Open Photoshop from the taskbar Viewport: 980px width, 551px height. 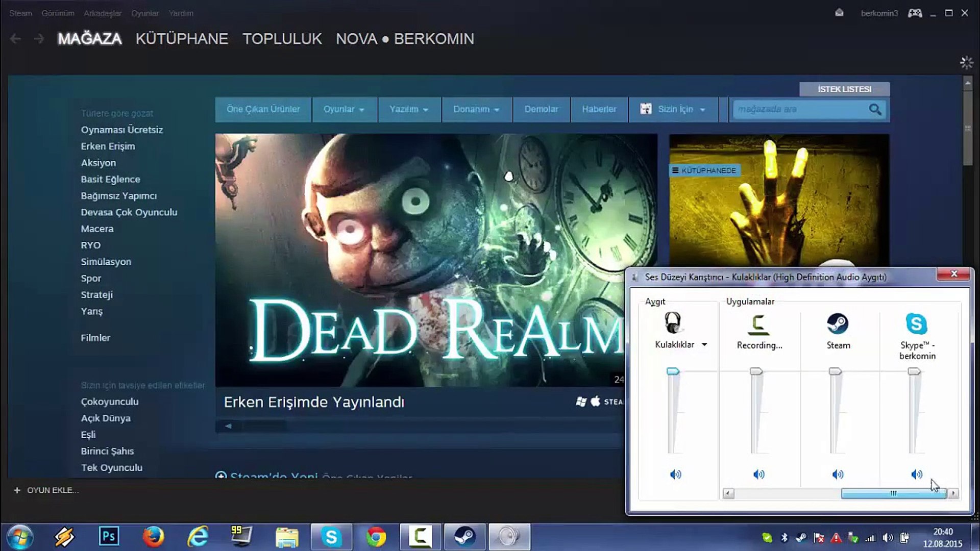point(109,537)
